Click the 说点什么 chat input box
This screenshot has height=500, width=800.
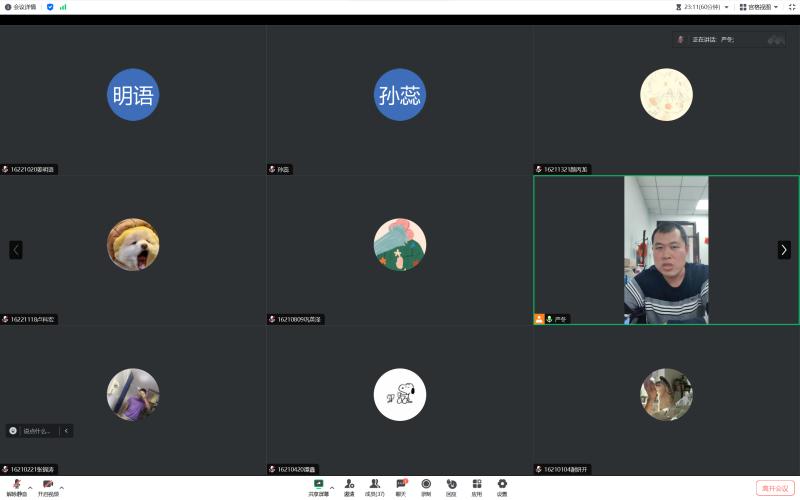[x=36, y=431]
